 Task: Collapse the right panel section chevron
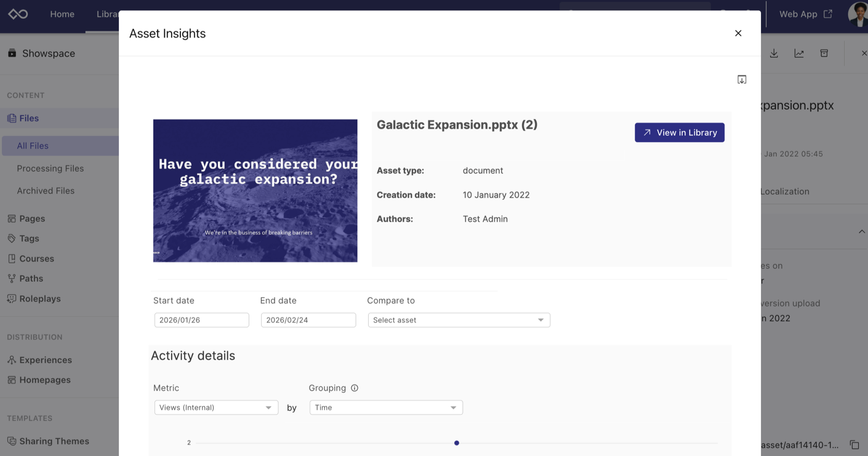(x=861, y=232)
